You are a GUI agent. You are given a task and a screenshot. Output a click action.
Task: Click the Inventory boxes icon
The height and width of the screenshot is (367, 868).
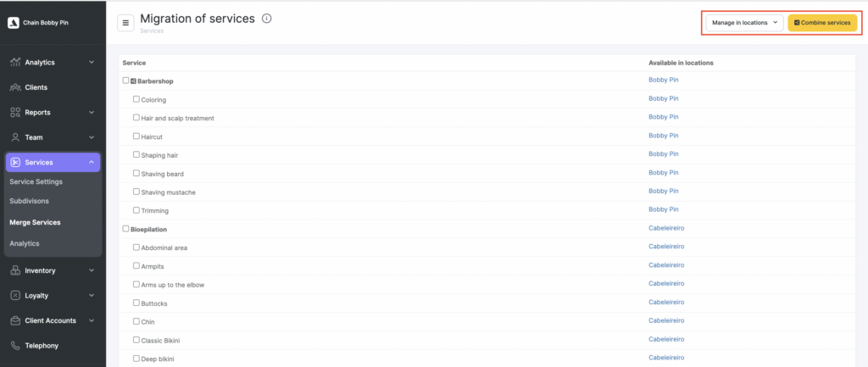pyautogui.click(x=15, y=271)
